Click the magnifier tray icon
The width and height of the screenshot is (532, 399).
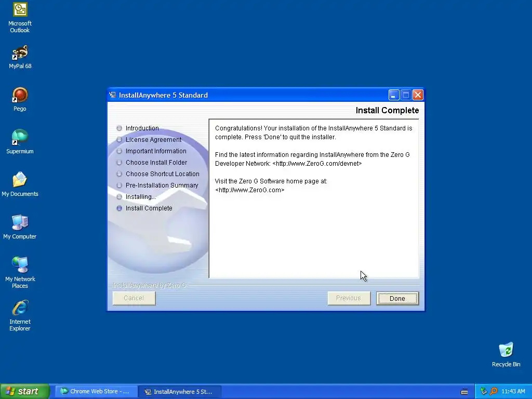click(x=494, y=391)
